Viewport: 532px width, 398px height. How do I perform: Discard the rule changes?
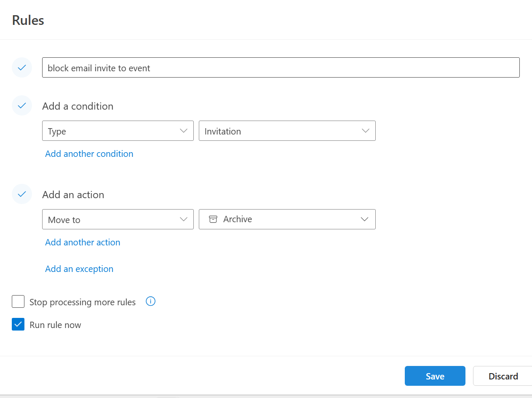[x=503, y=376]
